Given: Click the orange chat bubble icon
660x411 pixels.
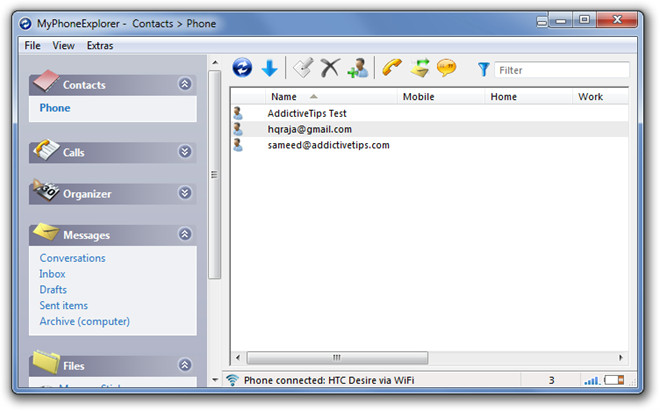Looking at the screenshot, I should 446,67.
